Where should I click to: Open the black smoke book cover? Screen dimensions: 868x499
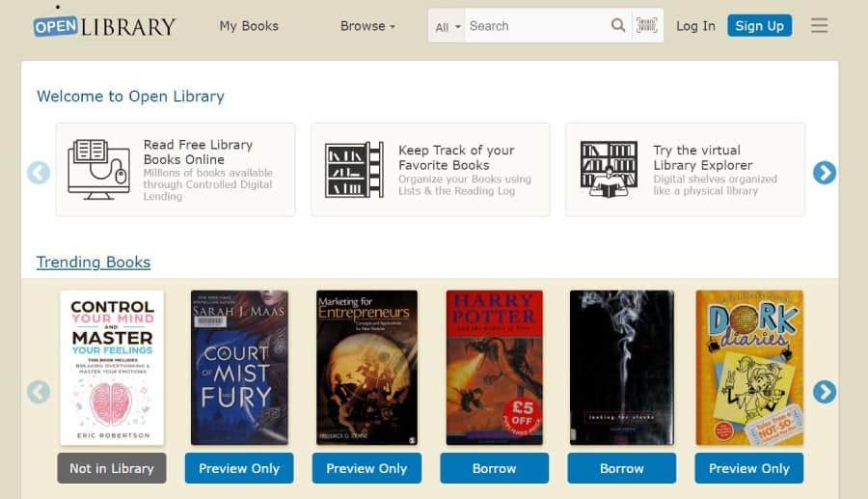pyautogui.click(x=622, y=368)
